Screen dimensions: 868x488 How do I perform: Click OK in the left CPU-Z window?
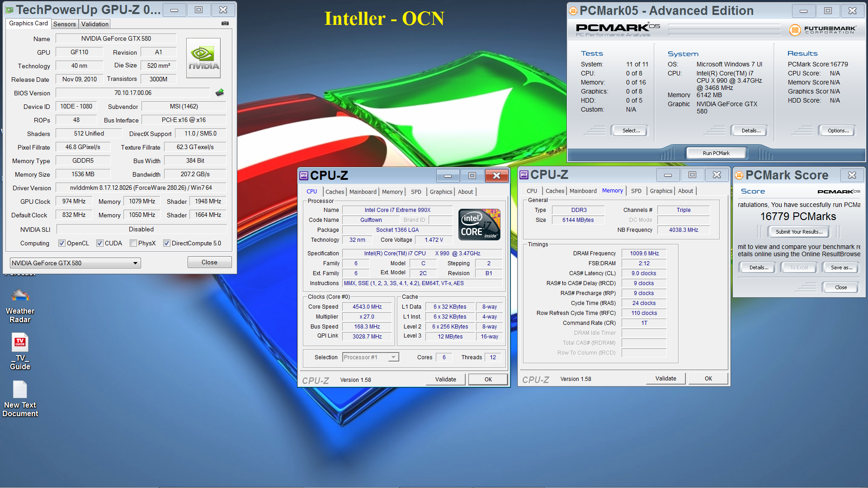click(x=488, y=380)
